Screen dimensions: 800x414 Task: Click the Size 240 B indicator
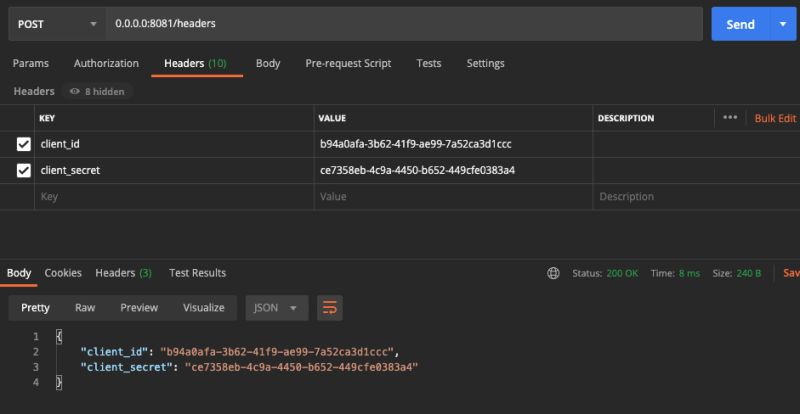[x=737, y=274]
